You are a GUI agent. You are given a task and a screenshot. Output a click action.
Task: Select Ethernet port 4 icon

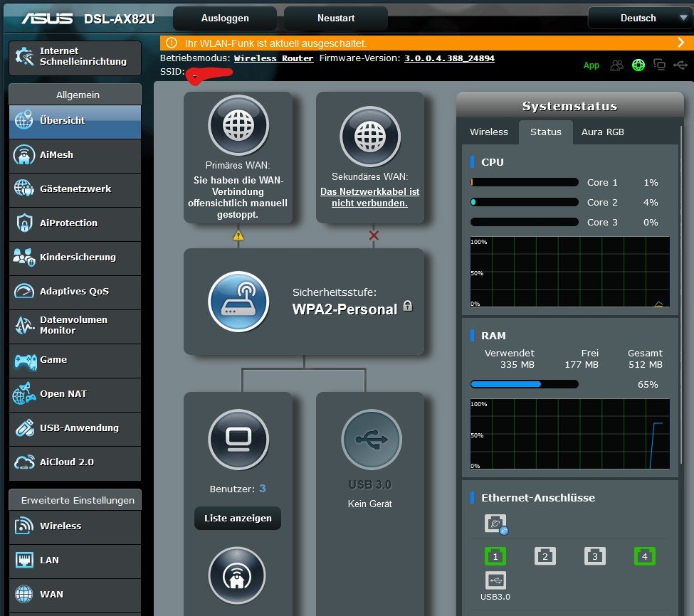(645, 556)
